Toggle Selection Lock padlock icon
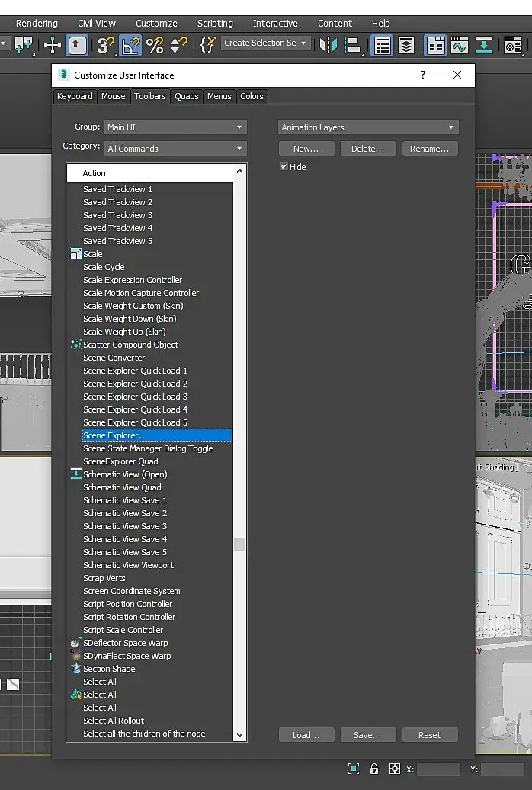The height and width of the screenshot is (790, 532). [373, 769]
